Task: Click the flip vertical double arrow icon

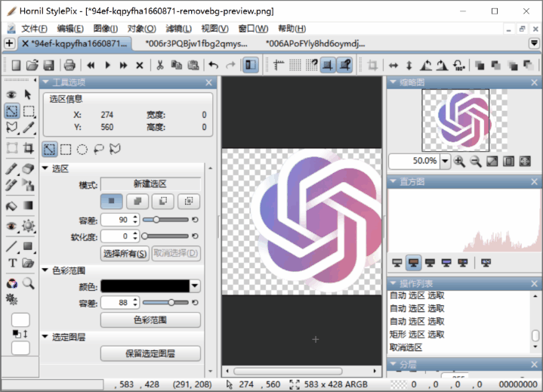Action: (x=409, y=65)
